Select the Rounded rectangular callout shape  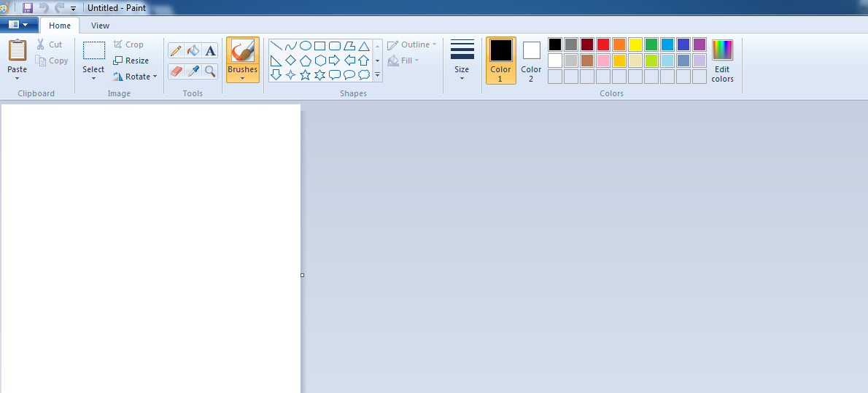[x=334, y=74]
